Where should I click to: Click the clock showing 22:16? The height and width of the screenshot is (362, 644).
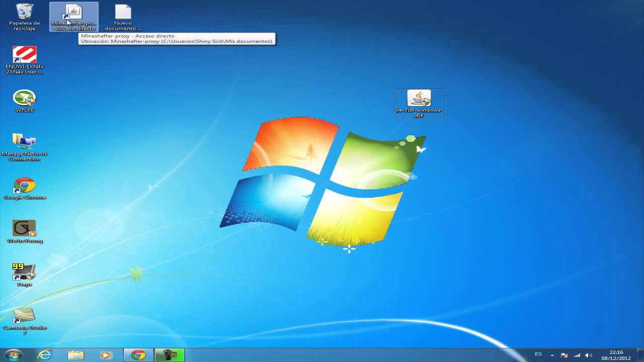tap(616, 355)
